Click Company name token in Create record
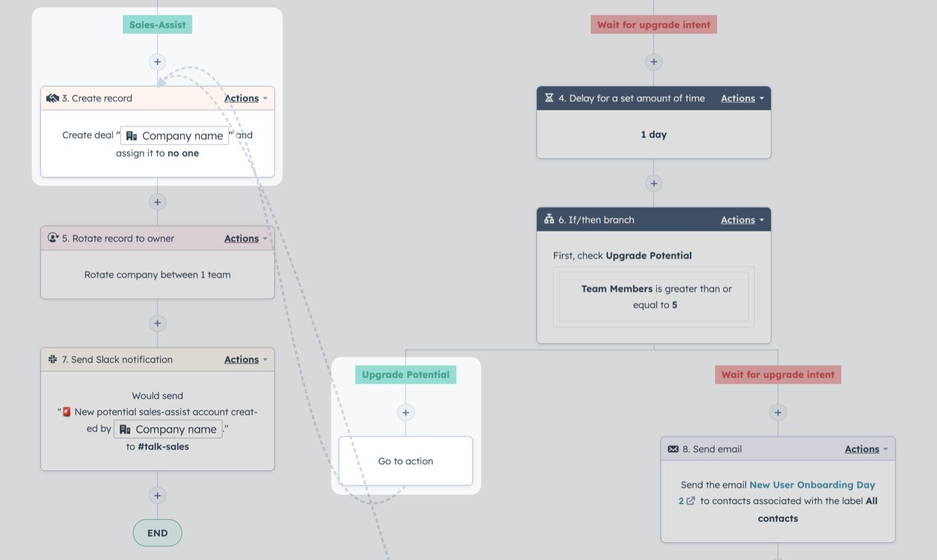 coord(175,135)
